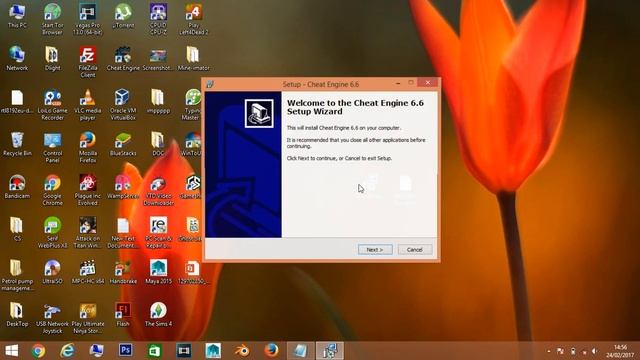Show hidden tray icons arrow
The height and width of the screenshot is (360, 640).
pyautogui.click(x=549, y=351)
